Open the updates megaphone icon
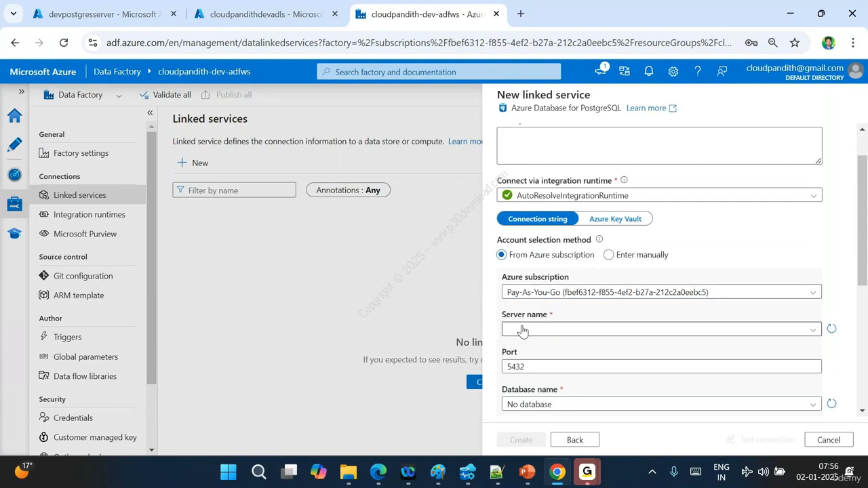 [x=601, y=70]
